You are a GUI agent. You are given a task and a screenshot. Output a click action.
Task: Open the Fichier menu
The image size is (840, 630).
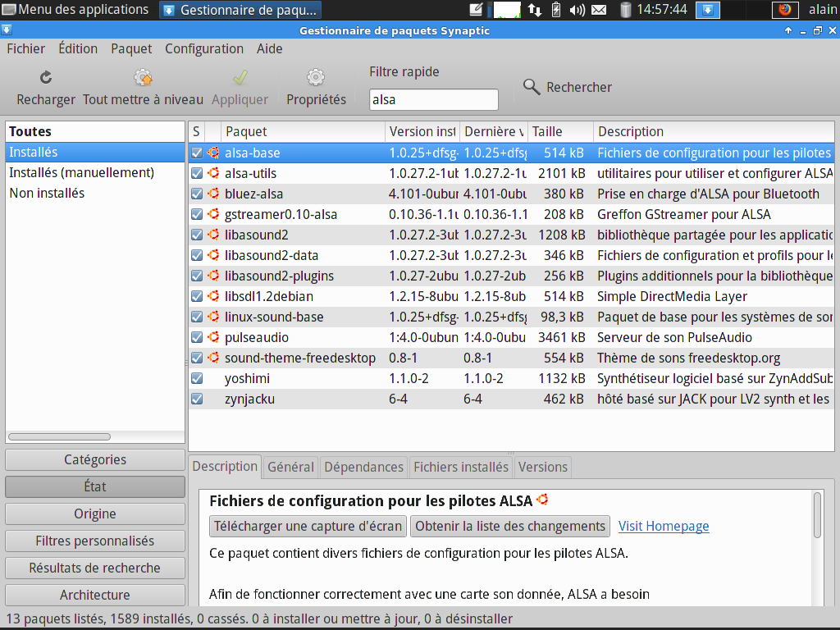point(25,48)
